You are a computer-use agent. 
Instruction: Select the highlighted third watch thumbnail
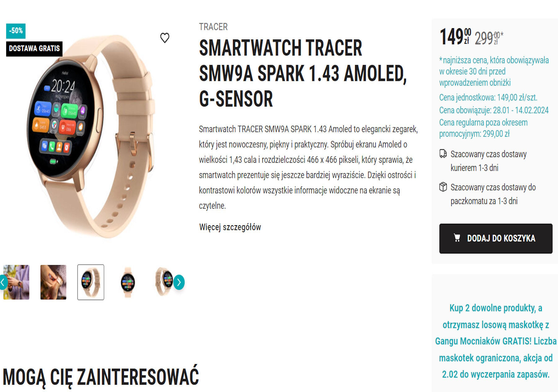(91, 282)
